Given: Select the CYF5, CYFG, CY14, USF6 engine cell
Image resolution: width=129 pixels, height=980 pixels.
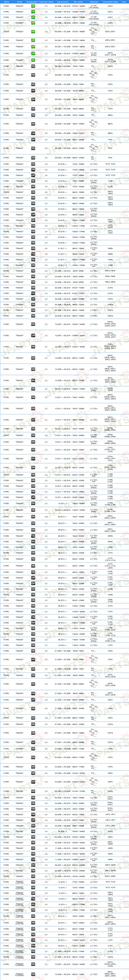Looking at the screenshot, I should tap(110, 566).
